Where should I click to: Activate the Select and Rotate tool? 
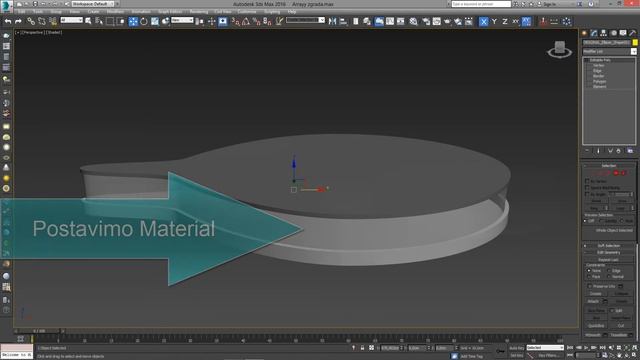tap(144, 21)
